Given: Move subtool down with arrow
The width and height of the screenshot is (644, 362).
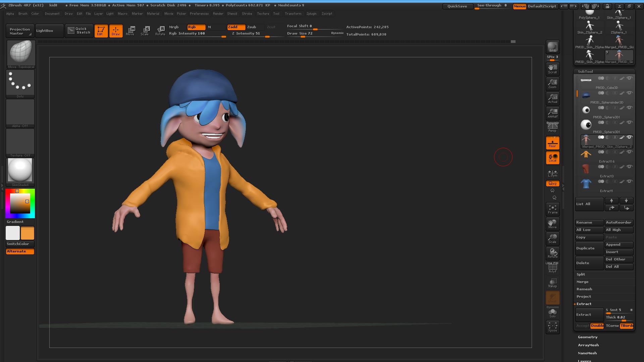Looking at the screenshot, I should (x=626, y=200).
